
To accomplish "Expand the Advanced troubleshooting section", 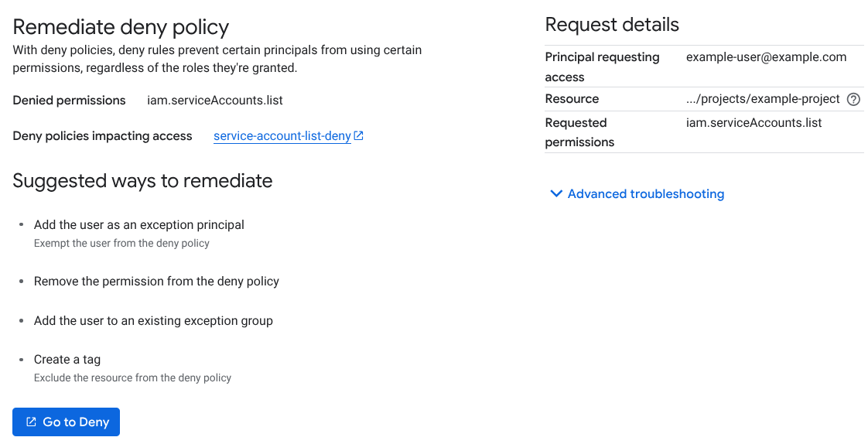I will pos(645,194).
